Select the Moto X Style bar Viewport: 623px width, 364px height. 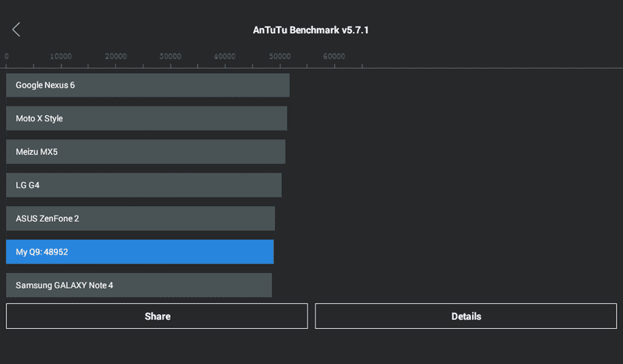click(146, 118)
